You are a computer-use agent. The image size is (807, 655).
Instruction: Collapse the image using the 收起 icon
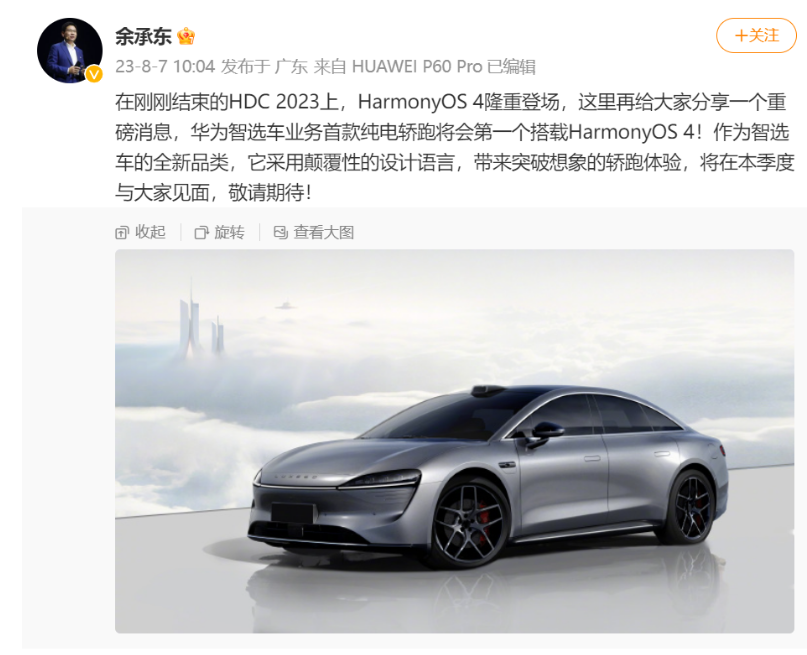(x=140, y=233)
